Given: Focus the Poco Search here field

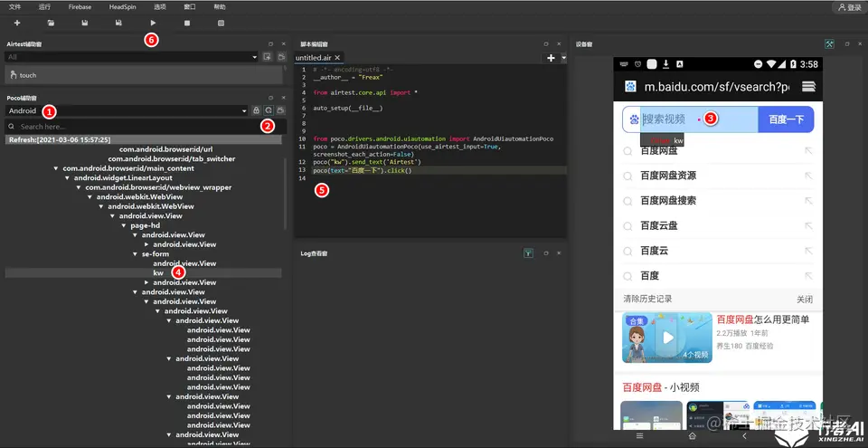Looking at the screenshot, I should pyautogui.click(x=145, y=127).
